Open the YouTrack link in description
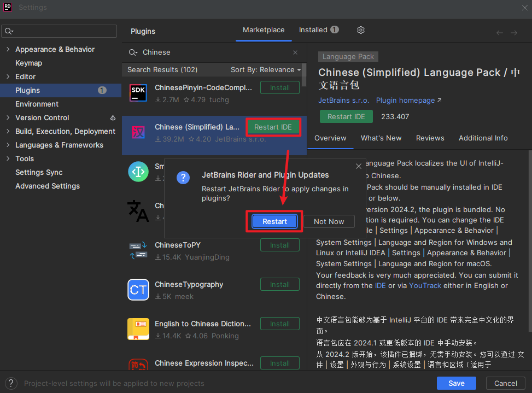Screen dimensions: 532x393 tap(425, 285)
